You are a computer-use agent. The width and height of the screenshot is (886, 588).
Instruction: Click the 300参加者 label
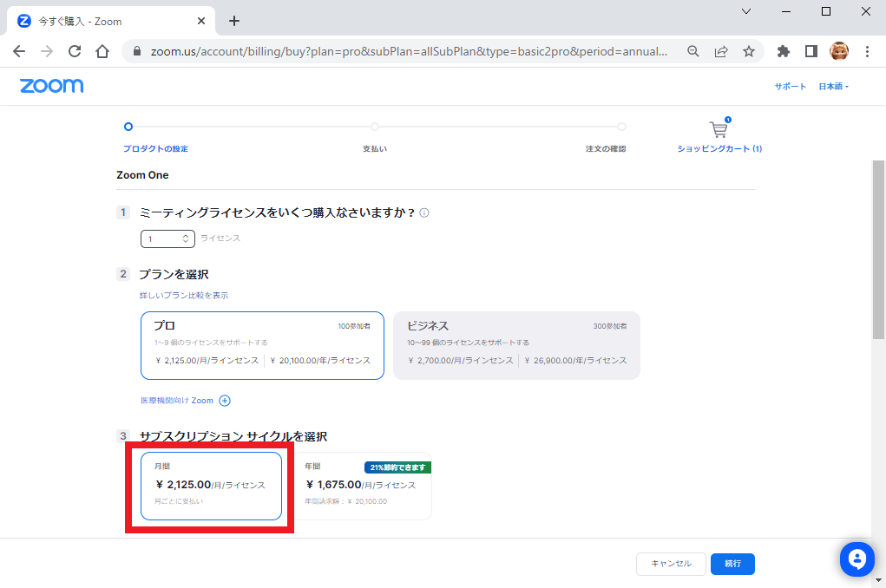(x=610, y=326)
